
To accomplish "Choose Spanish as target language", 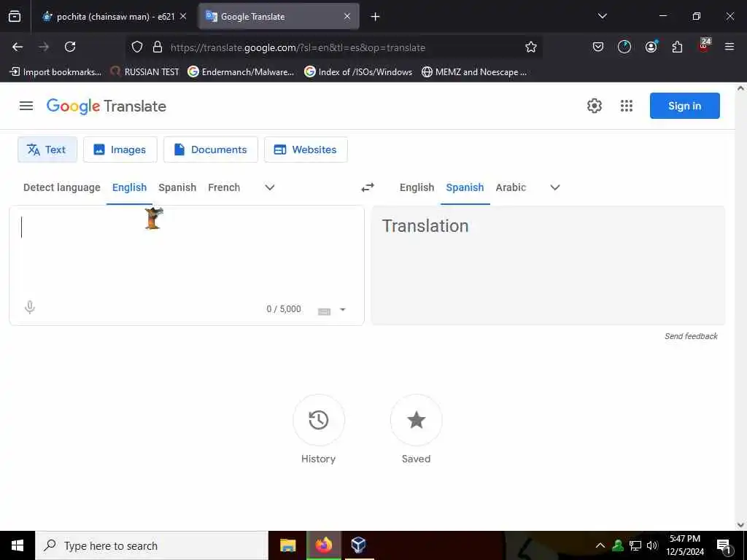I will pos(465,187).
